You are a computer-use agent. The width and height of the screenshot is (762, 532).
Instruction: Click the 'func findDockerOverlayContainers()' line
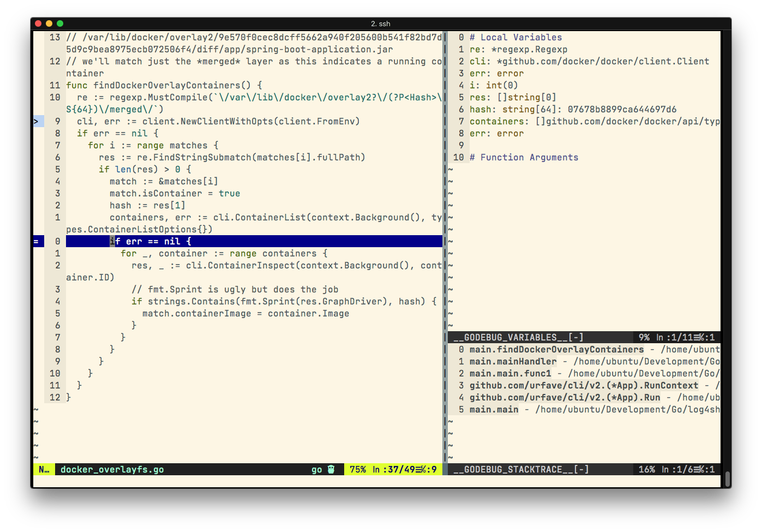(164, 85)
